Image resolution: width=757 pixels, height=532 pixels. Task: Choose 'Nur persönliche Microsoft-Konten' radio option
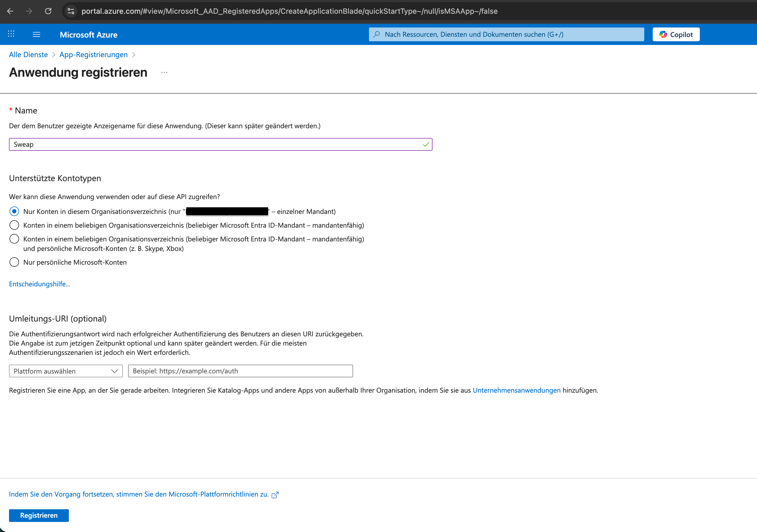pos(14,263)
